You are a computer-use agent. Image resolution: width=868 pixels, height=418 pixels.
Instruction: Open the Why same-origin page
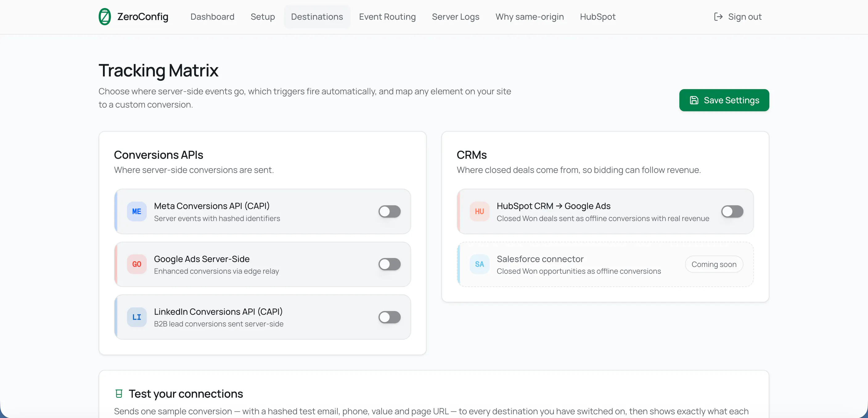click(x=530, y=17)
